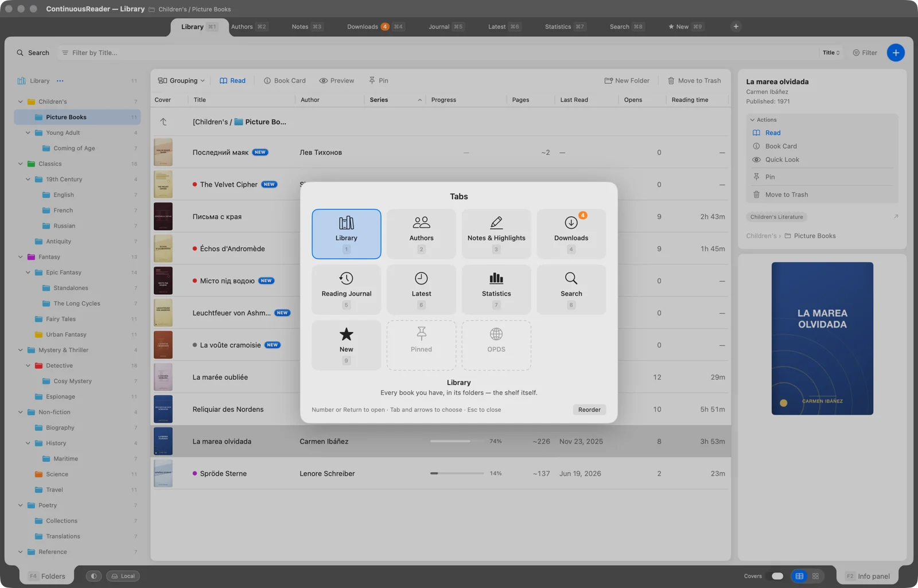Click Spröde Sterne progress bar
Screen dimensions: 918x588
[x=457, y=473]
